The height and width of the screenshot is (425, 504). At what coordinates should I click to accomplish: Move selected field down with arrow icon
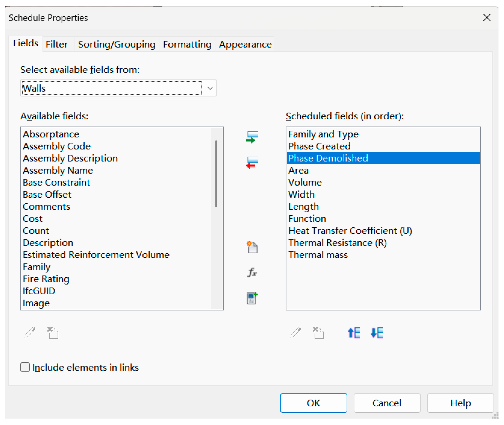tap(377, 333)
